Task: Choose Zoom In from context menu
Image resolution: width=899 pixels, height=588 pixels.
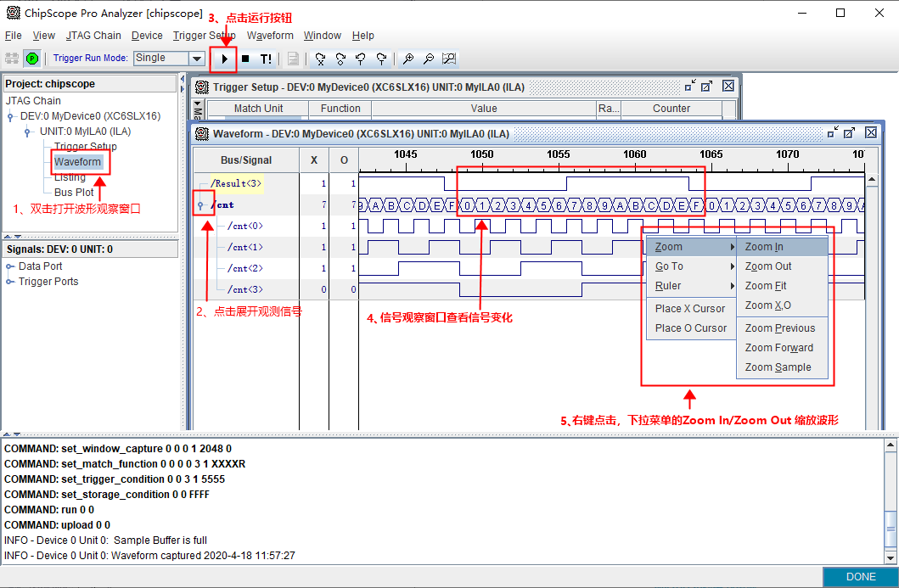Action: [764, 247]
